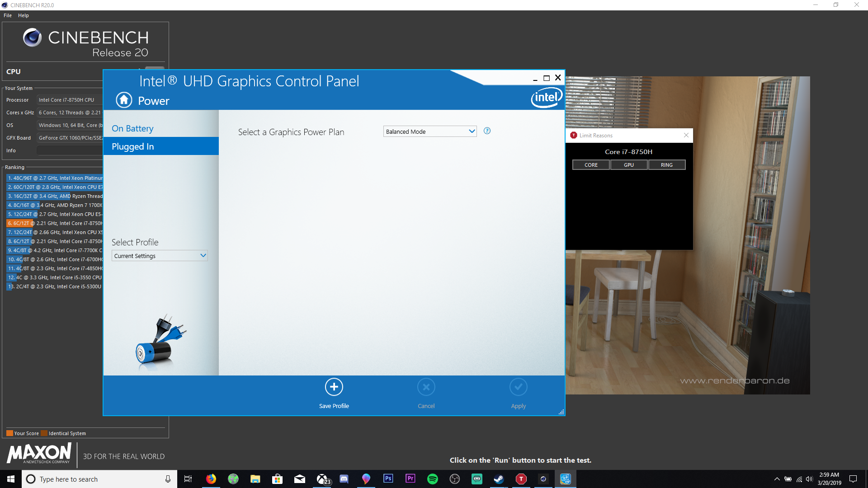The height and width of the screenshot is (488, 868).
Task: Open the Select Profile dropdown
Action: [160, 256]
